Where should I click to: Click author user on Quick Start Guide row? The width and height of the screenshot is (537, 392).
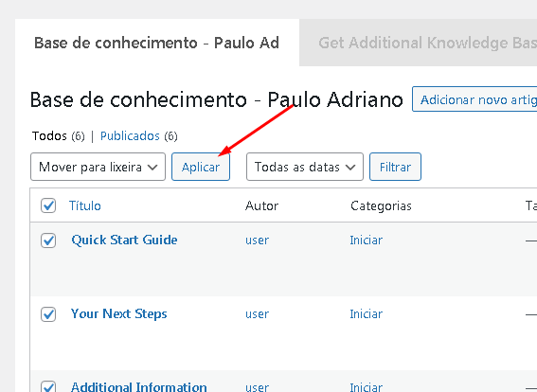258,241
